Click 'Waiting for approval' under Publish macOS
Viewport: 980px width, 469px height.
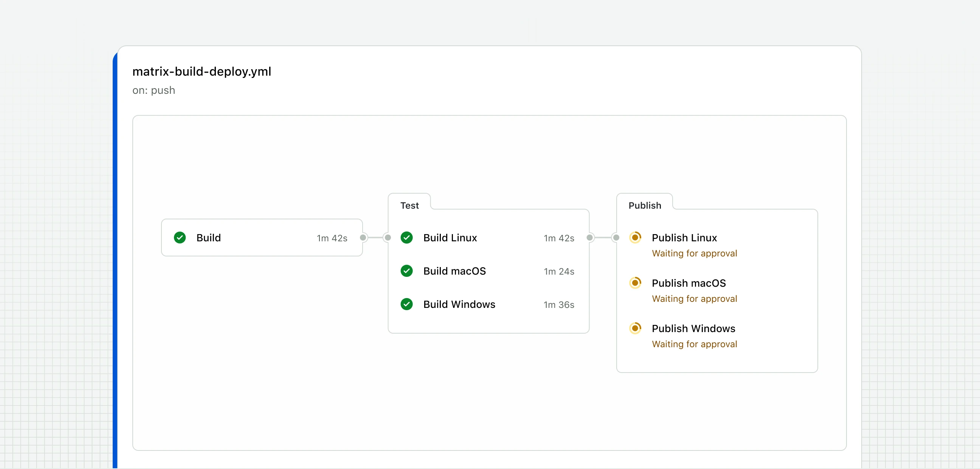694,299
